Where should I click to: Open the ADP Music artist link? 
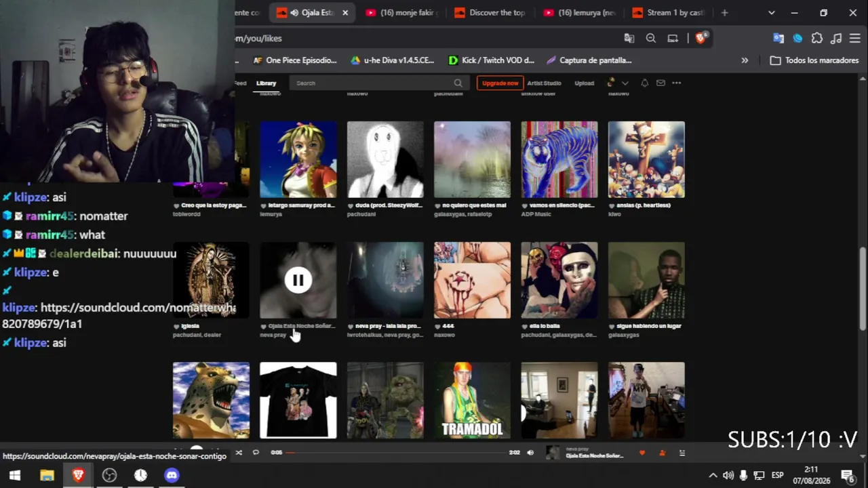coord(536,214)
